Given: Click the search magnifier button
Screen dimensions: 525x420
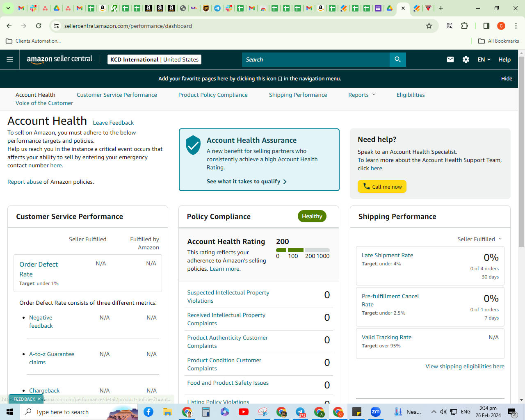Looking at the screenshot, I should tap(397, 59).
